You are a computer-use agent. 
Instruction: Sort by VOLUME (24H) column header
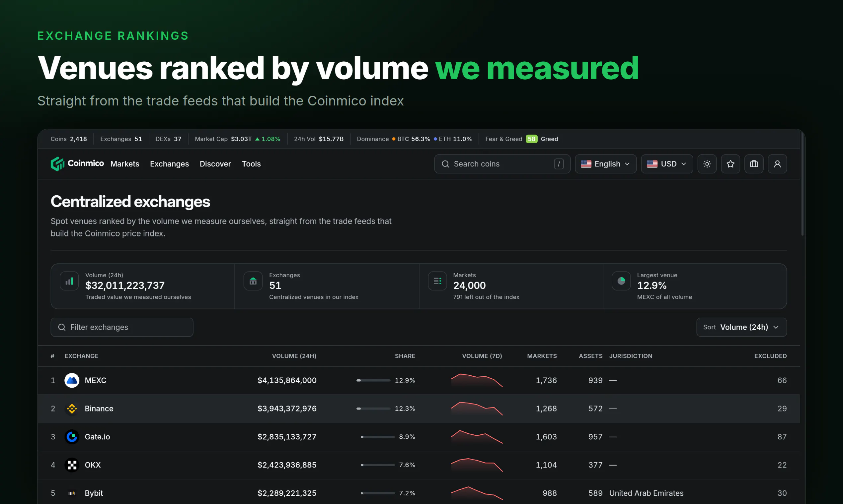[294, 356]
